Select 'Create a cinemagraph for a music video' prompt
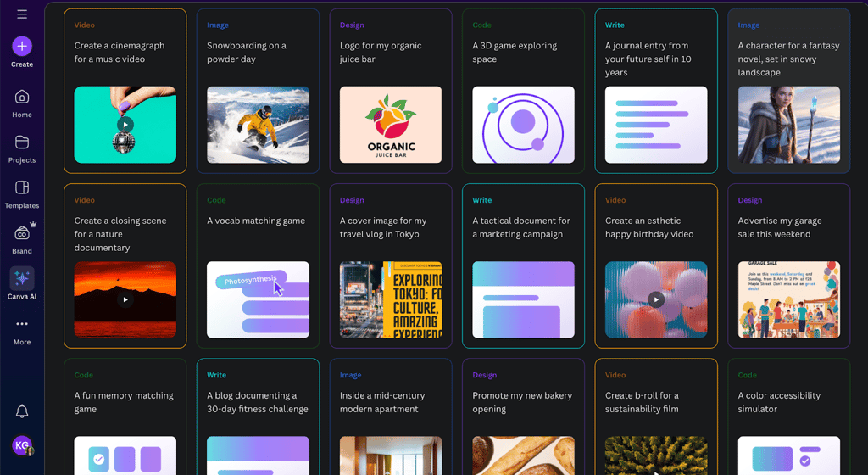Screen dimensions: 868x475 [x=120, y=52]
